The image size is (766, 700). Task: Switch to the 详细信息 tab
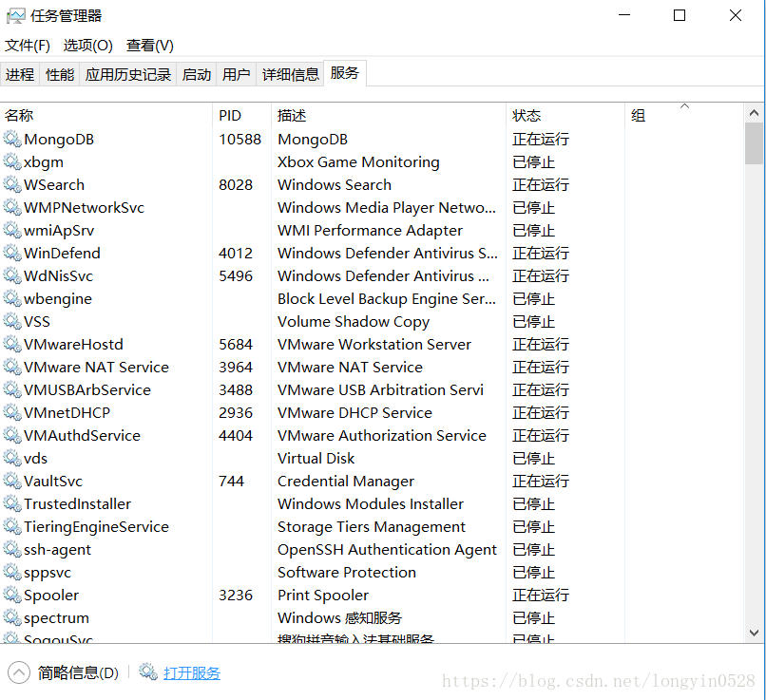click(x=290, y=74)
